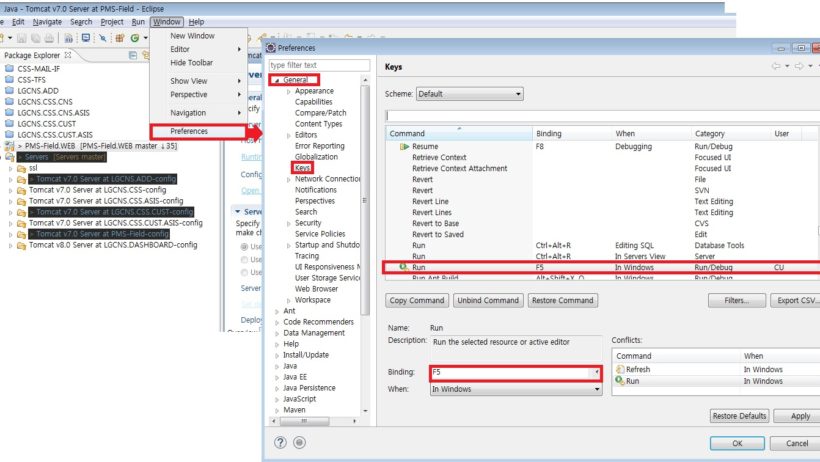The image size is (820, 462).
Task: Click the forward arrow in Preferences header
Action: (799, 66)
